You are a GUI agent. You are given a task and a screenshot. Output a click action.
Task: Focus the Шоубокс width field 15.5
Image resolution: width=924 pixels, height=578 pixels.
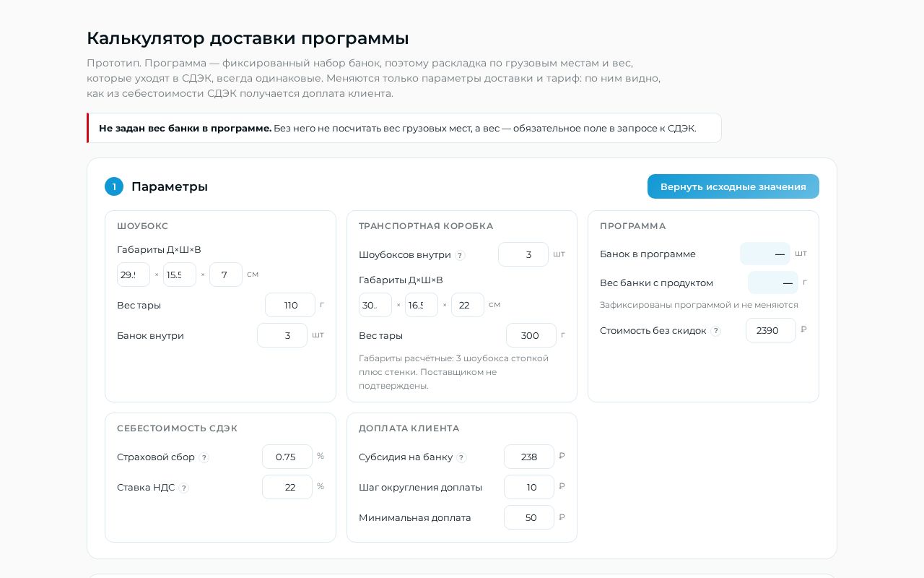180,275
